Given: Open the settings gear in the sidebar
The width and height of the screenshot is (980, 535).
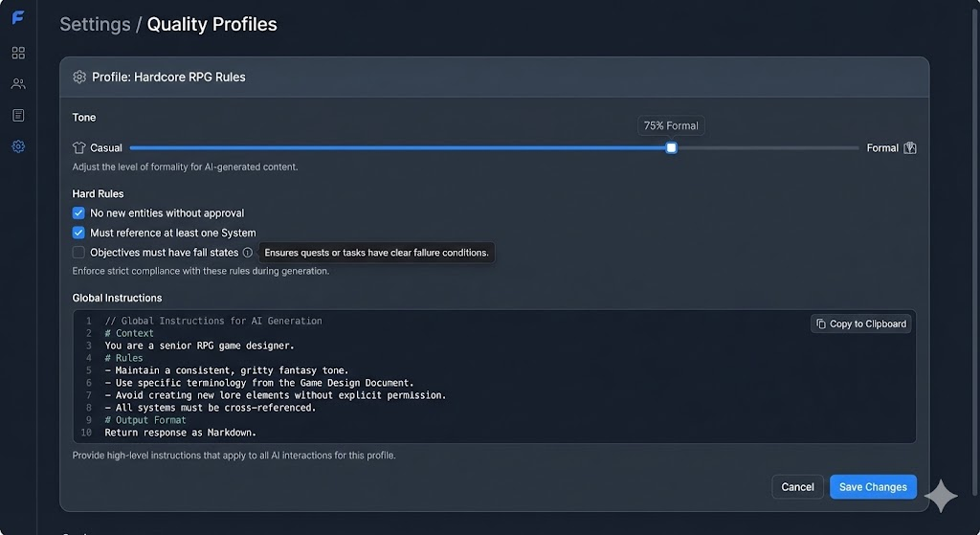Looking at the screenshot, I should pyautogui.click(x=18, y=146).
